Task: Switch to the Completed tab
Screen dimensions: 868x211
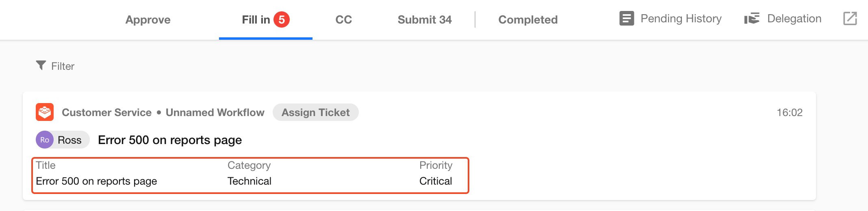Action: pos(528,19)
